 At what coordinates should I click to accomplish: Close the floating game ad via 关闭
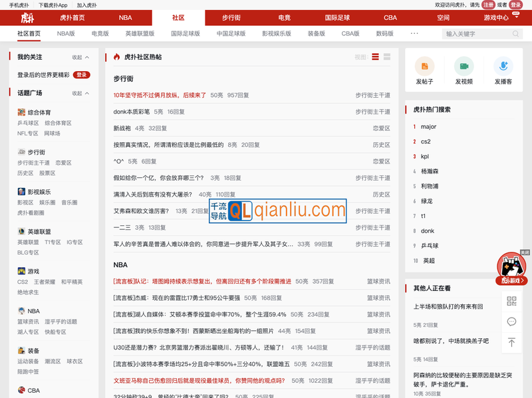click(525, 252)
